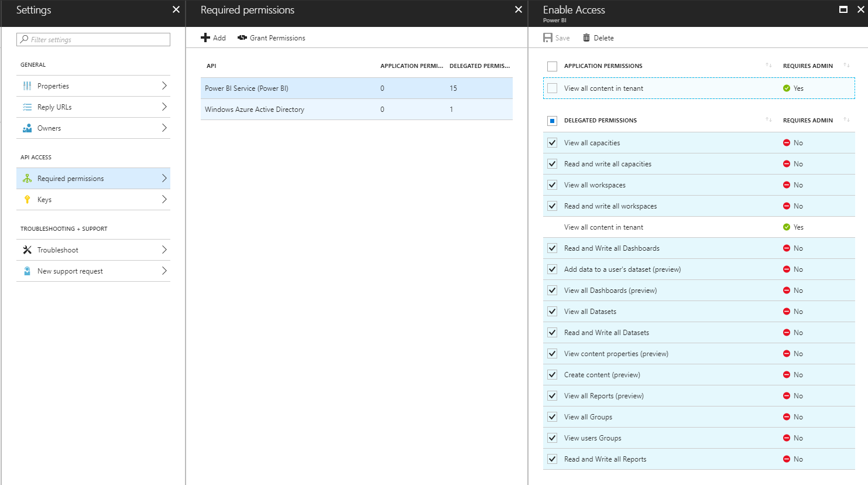Click View all content in tenant delegated row
The width and height of the screenshot is (868, 485).
pos(699,227)
